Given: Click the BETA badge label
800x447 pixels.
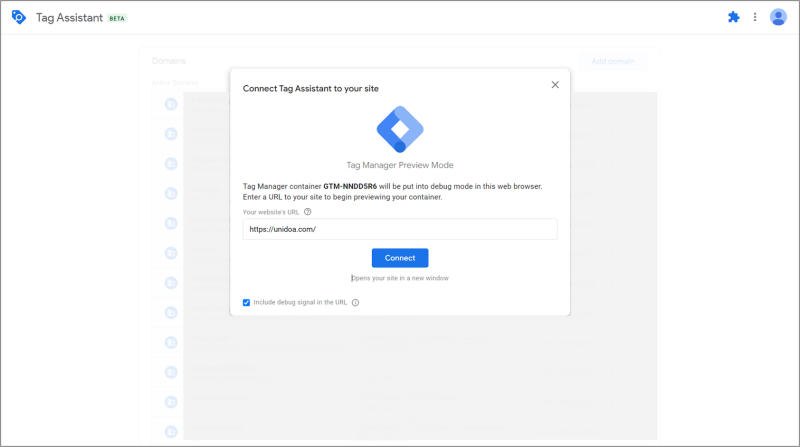Looking at the screenshot, I should tap(117, 18).
